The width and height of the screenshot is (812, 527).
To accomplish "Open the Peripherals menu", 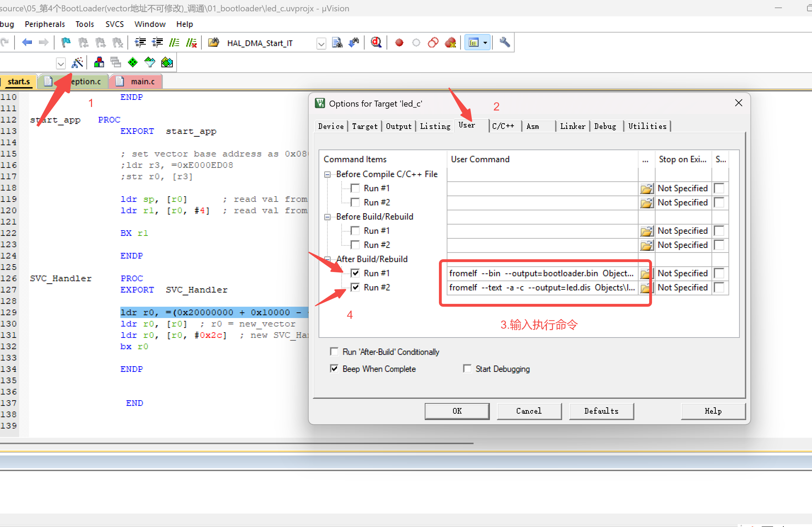I will [x=45, y=24].
